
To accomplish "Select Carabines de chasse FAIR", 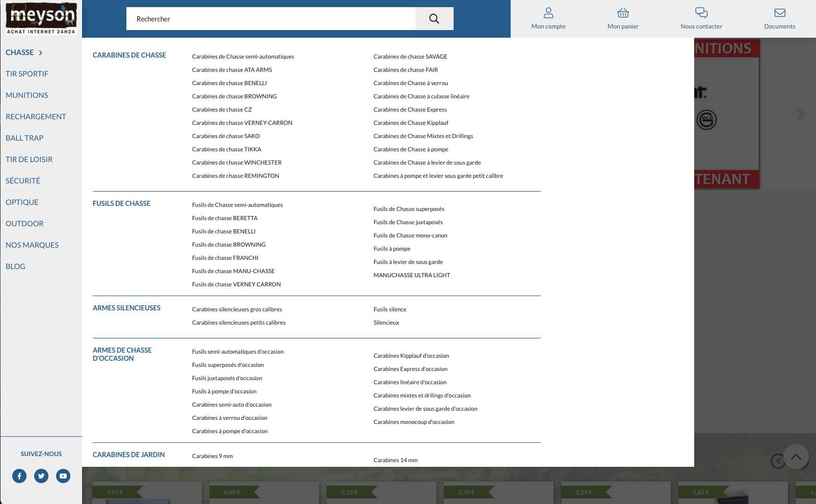I will [x=406, y=70].
